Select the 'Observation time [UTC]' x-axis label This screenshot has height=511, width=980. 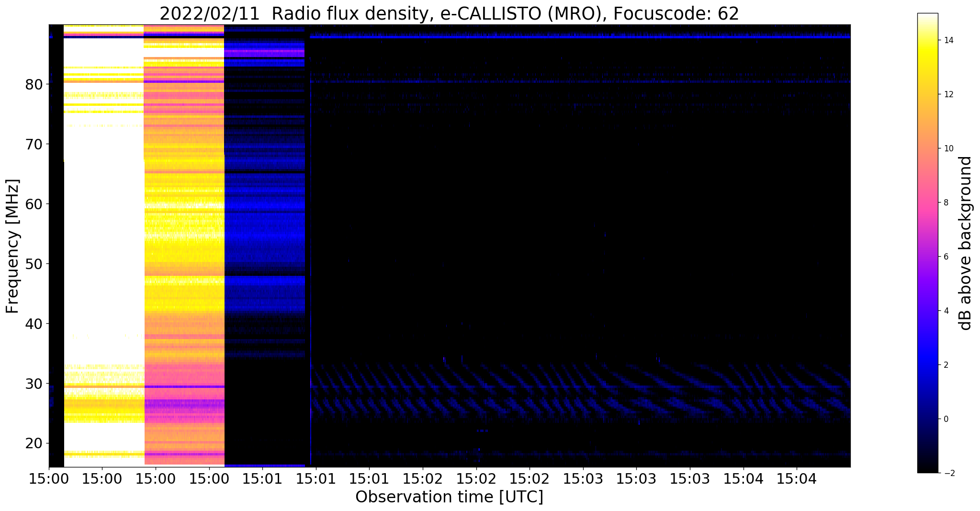pos(449,497)
